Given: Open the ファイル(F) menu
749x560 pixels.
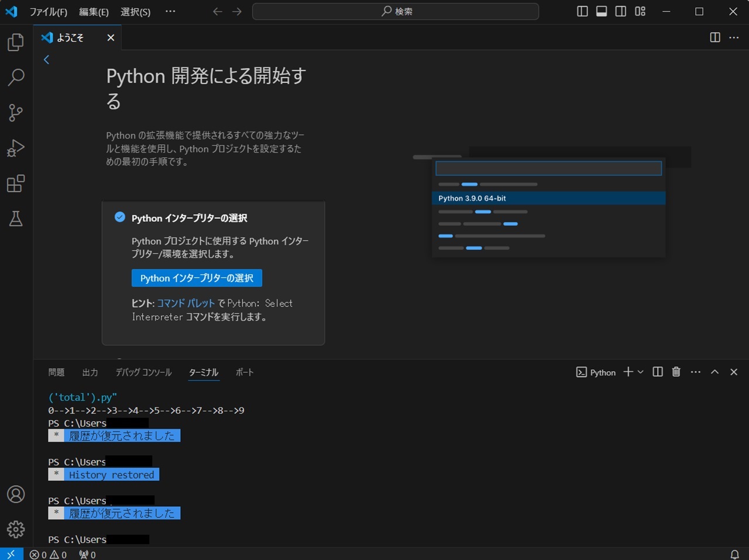Looking at the screenshot, I should tap(49, 12).
